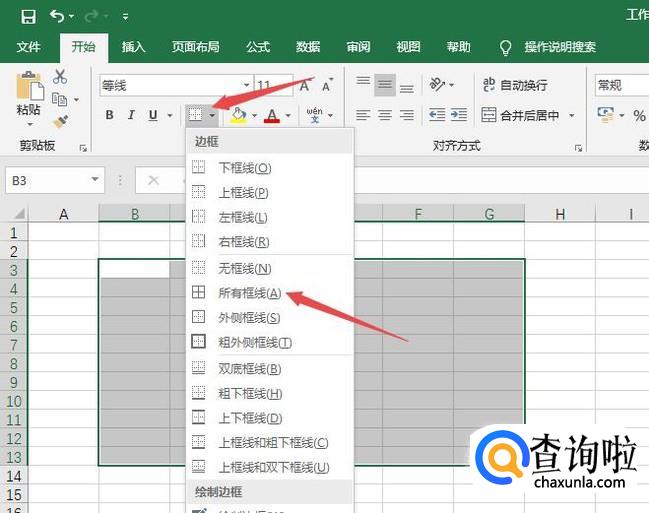649x513 pixels.
Task: Choose 双底框线(B) double bottom border
Action: point(270,369)
